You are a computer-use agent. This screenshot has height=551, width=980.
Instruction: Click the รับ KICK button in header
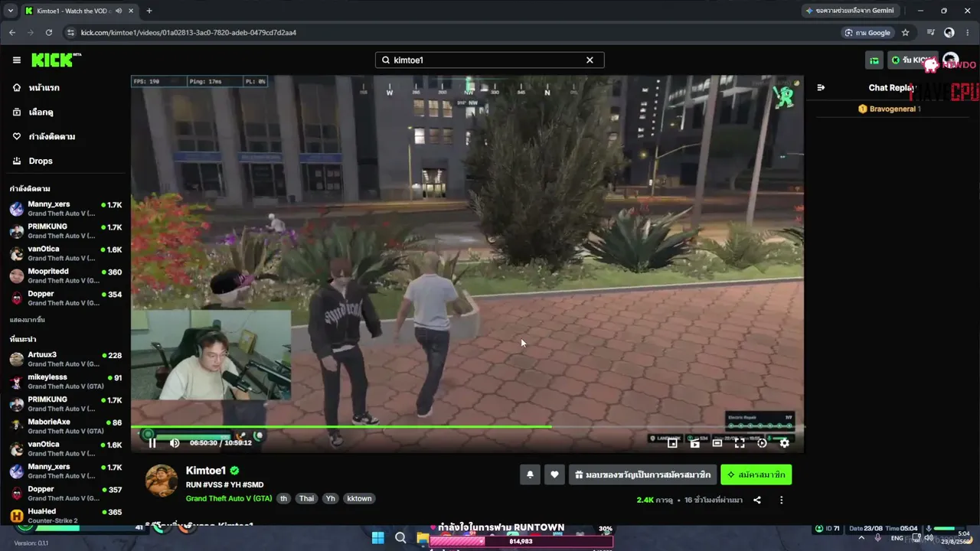tap(913, 60)
